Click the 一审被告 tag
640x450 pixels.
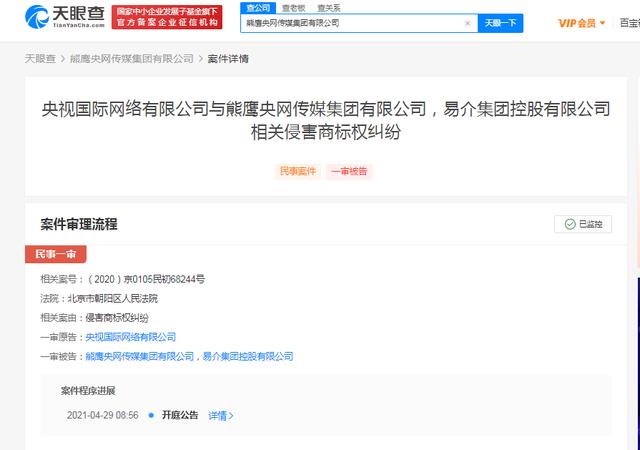[349, 171]
